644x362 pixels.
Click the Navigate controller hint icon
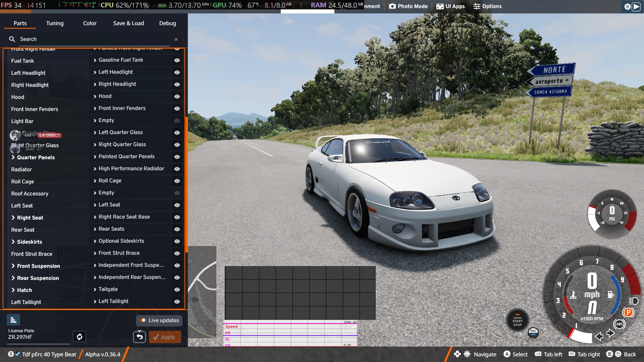462,354
